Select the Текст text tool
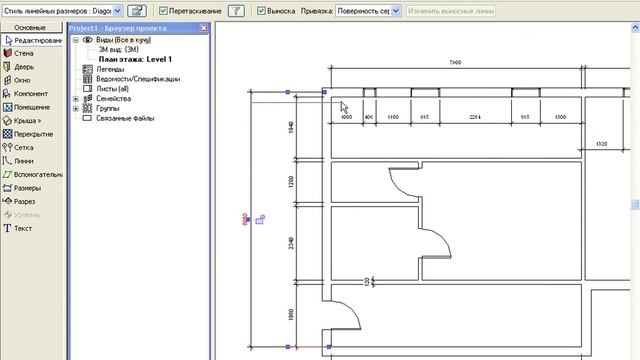640x360 pixels. click(x=18, y=229)
